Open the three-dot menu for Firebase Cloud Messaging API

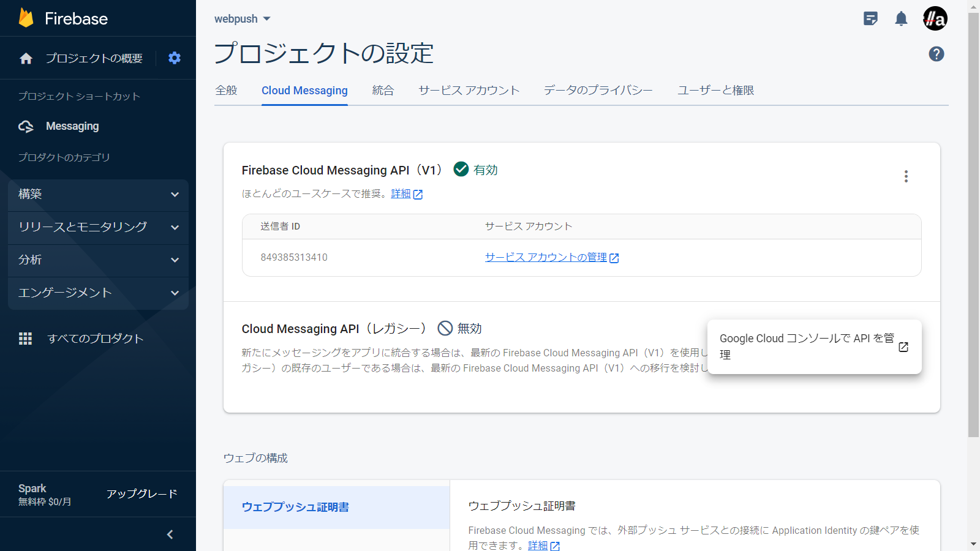pyautogui.click(x=906, y=176)
